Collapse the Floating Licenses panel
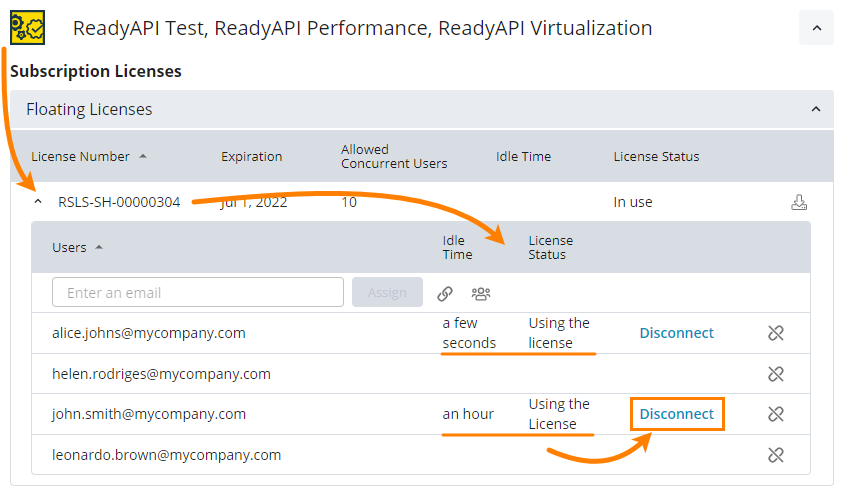The width and height of the screenshot is (841, 494). click(x=816, y=109)
